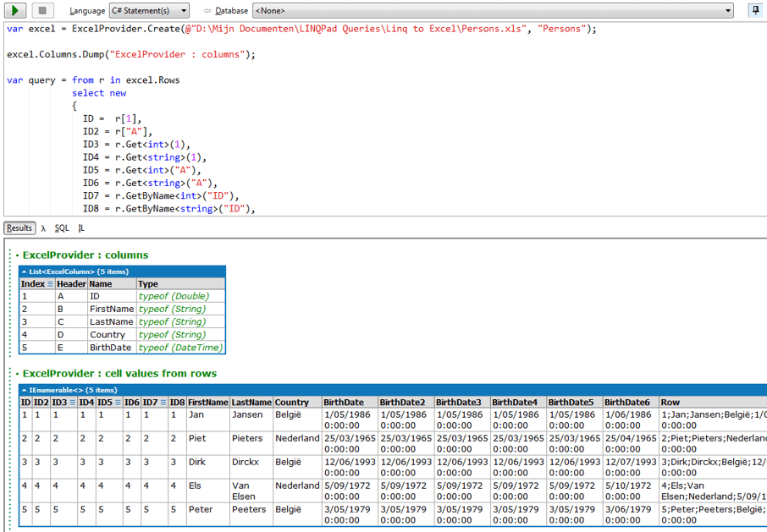Click the 'Piet' first name cell
The image size is (767, 532).
[208, 443]
